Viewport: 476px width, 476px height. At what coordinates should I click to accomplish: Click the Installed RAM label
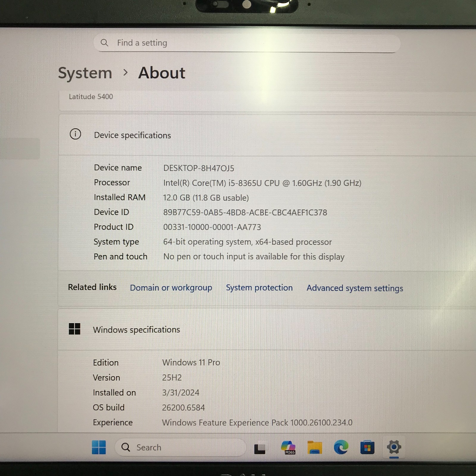(120, 197)
